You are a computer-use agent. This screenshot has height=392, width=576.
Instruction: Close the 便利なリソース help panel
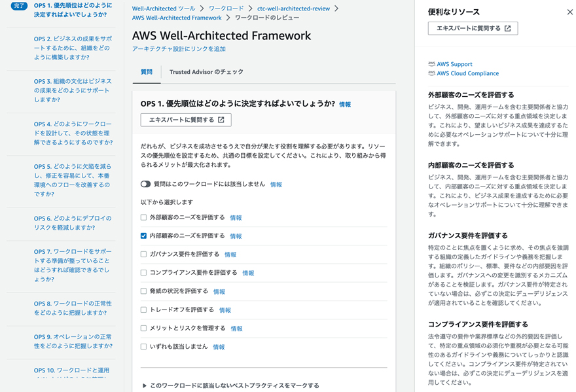pos(569,12)
